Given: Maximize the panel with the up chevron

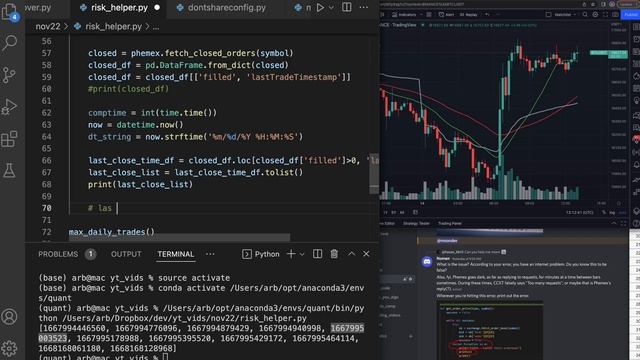Looking at the screenshot, I should [x=351, y=254].
